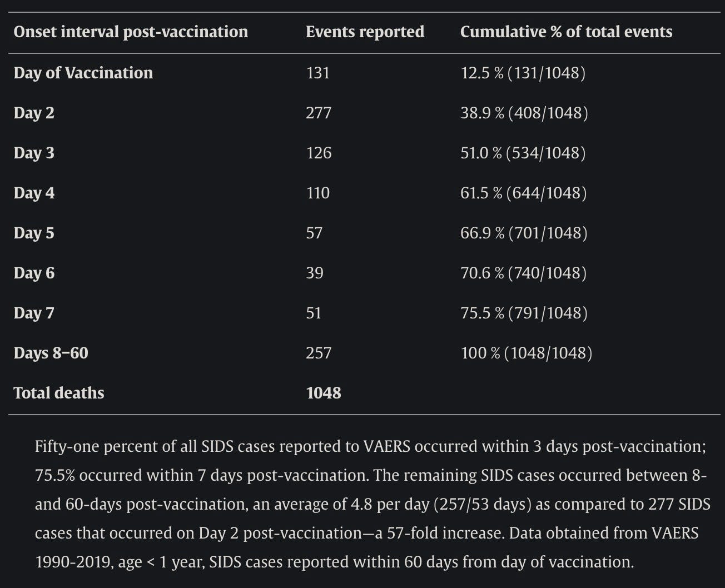Viewport: 725px width, 588px height.
Task: Click the events value 257
Action: 318,353
